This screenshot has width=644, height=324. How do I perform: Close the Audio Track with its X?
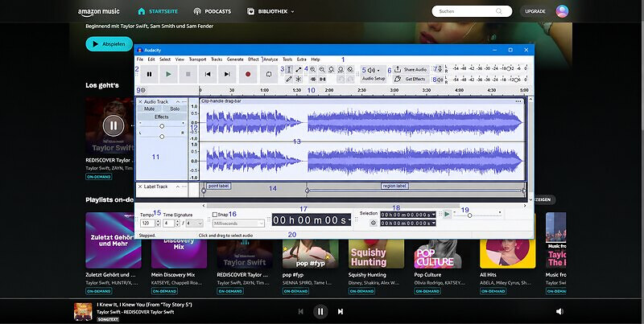[140, 102]
